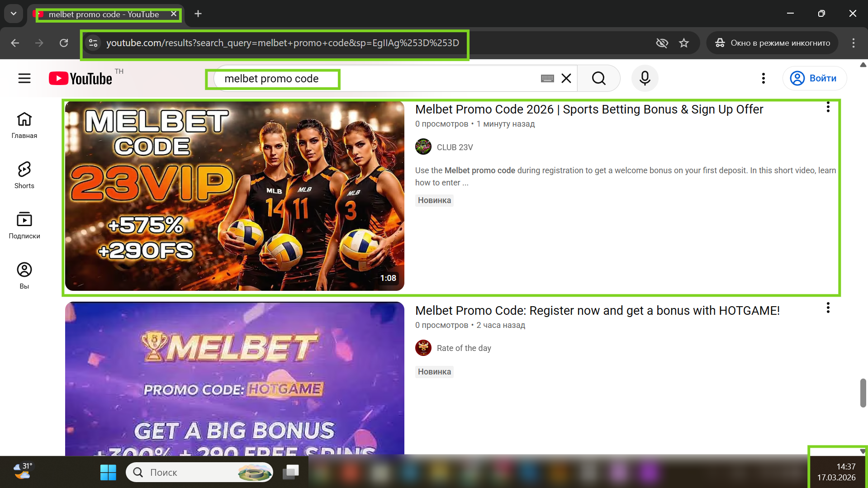Open Подписки (Subscriptions) in the sidebar
The height and width of the screenshot is (488, 868).
coord(24,226)
